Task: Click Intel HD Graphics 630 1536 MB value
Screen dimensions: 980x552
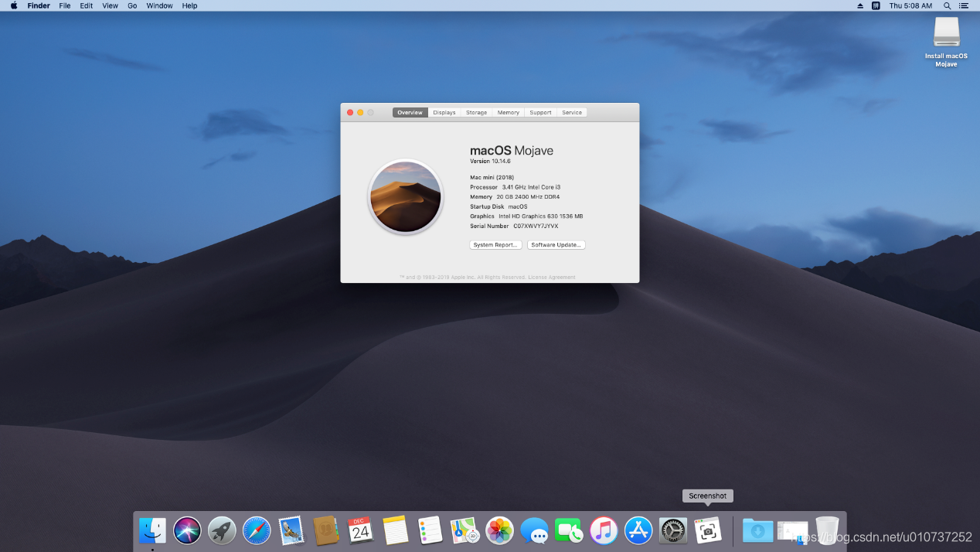Action: (x=541, y=216)
